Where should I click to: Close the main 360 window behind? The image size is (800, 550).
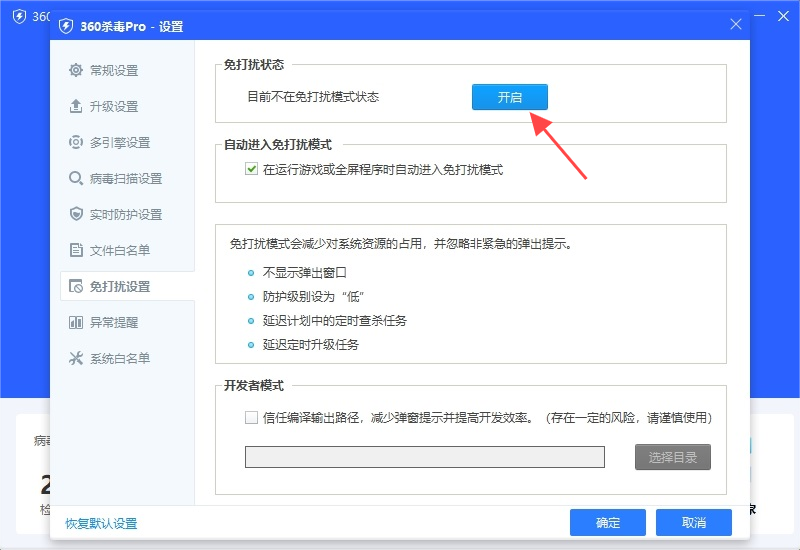(783, 16)
